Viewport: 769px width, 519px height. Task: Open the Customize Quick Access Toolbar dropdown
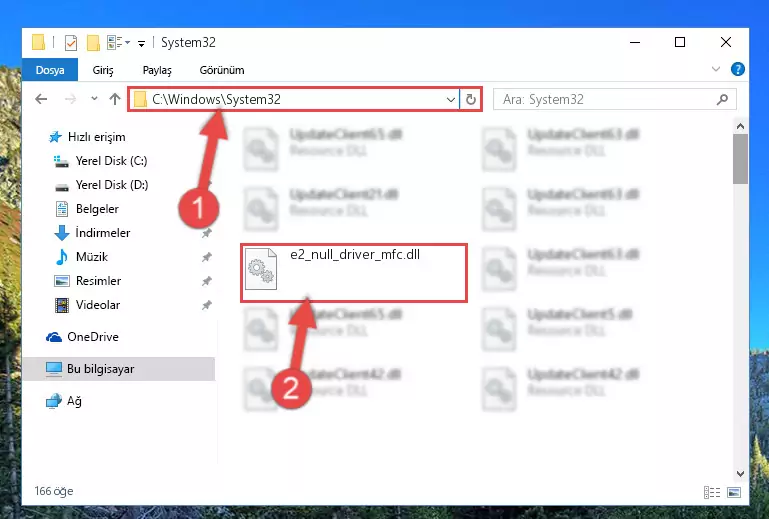click(141, 44)
